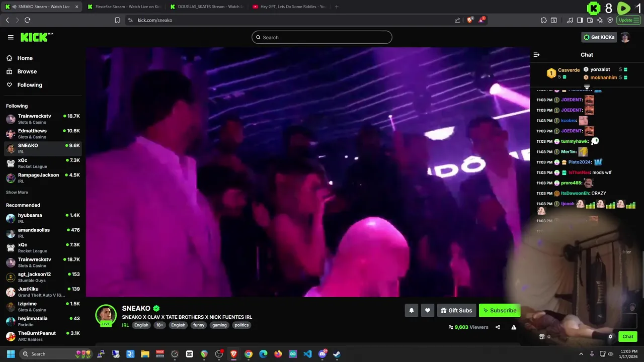Switch to FlexieFae Stream tab
This screenshot has width=644, height=362.
pos(124,7)
